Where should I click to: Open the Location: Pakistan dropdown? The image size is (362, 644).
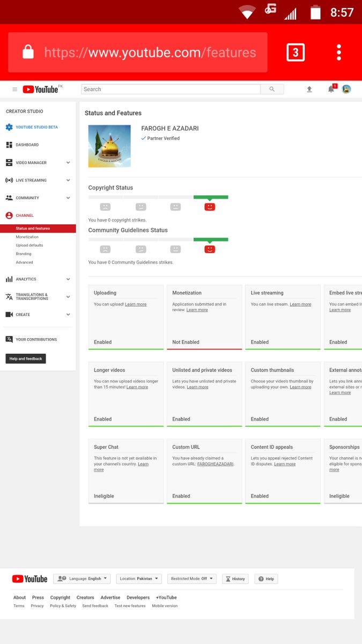pyautogui.click(x=139, y=579)
